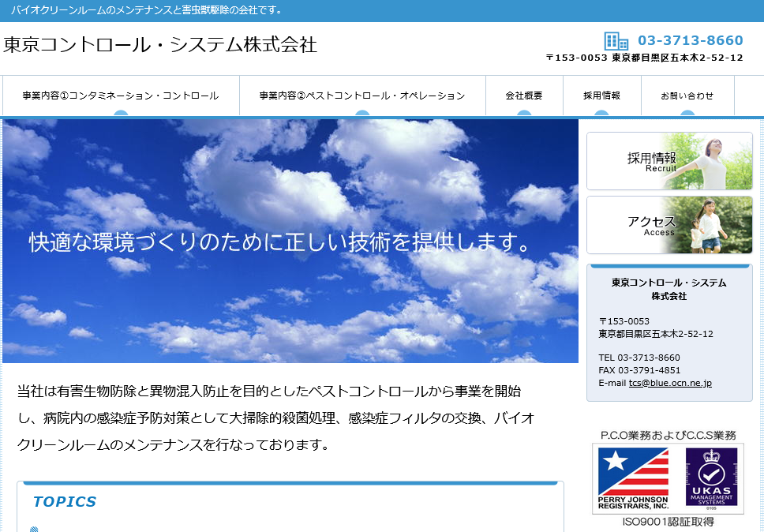Go to the 採用情報 navigation item

[x=601, y=96]
